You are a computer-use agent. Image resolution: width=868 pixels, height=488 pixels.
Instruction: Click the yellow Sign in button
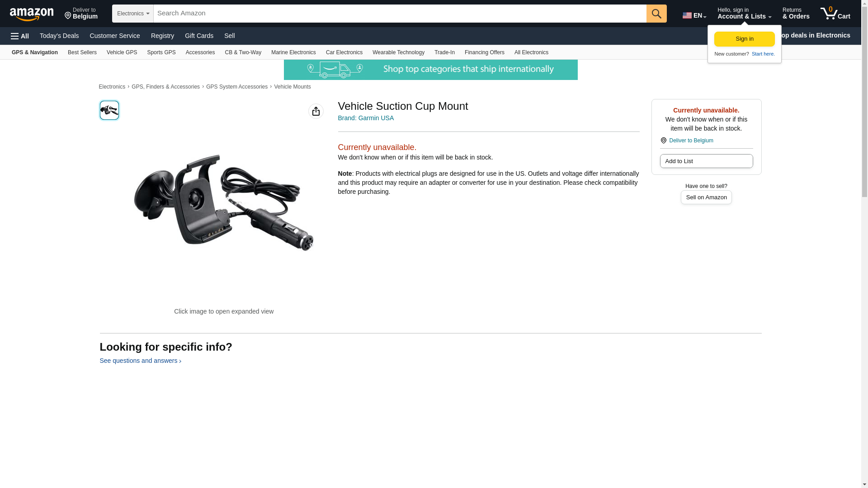745,39
